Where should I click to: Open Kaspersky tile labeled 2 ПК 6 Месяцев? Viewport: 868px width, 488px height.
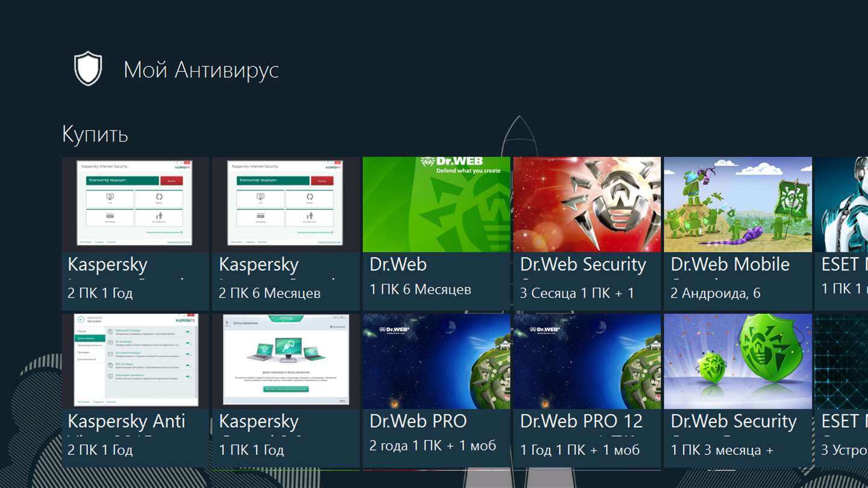[x=286, y=234]
